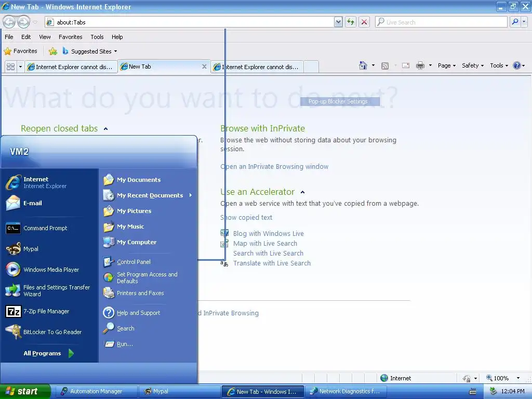Open Set Program Access and Defaults

click(x=148, y=277)
